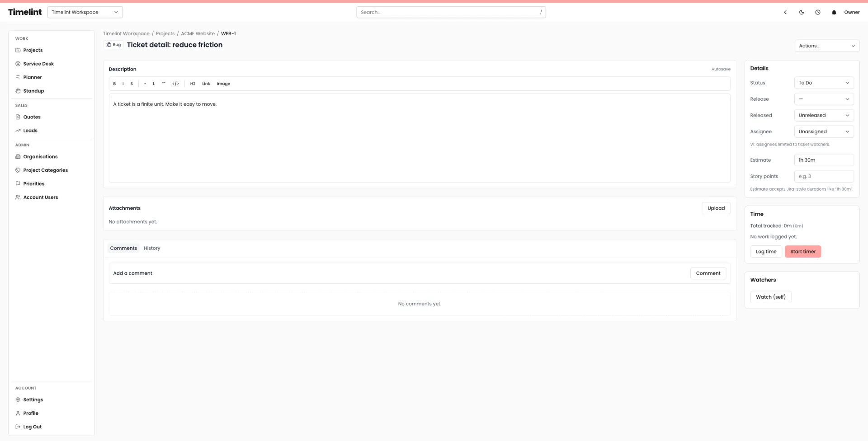Focus the Story points input field
Viewport: 868px width, 441px height.
coord(823,176)
